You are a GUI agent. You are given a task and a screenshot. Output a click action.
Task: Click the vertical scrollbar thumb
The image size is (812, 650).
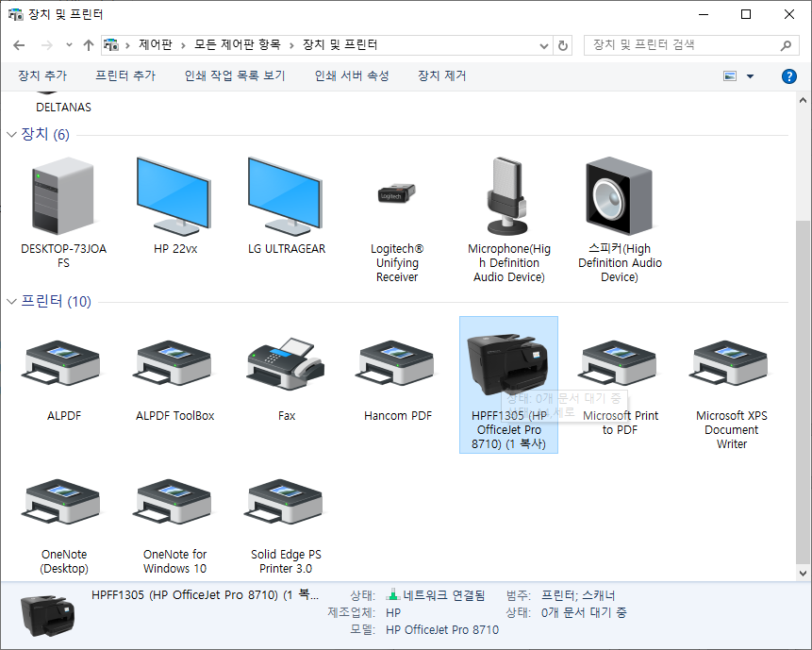804,391
